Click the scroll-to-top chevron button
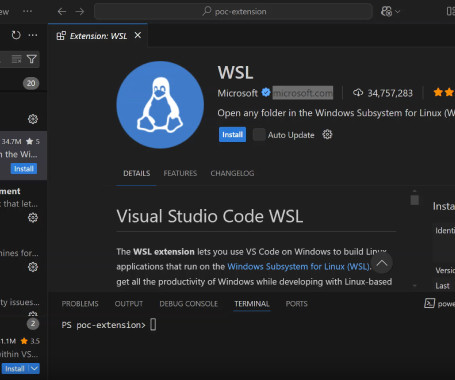455x380 pixels. [382, 263]
